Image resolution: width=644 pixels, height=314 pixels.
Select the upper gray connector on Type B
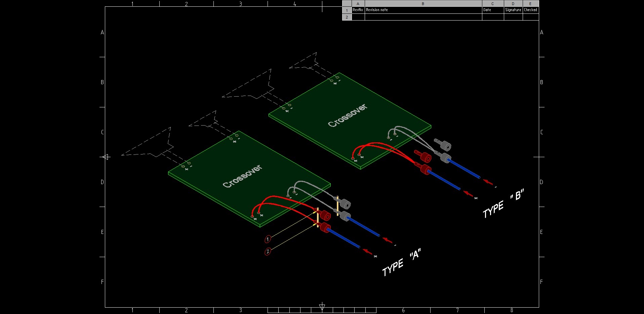pos(445,146)
